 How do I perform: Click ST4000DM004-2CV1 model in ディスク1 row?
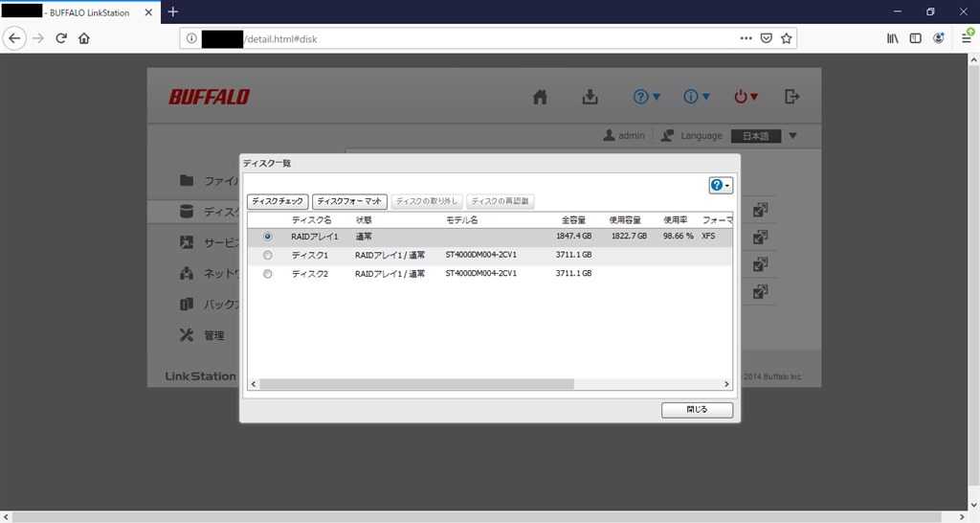480,255
